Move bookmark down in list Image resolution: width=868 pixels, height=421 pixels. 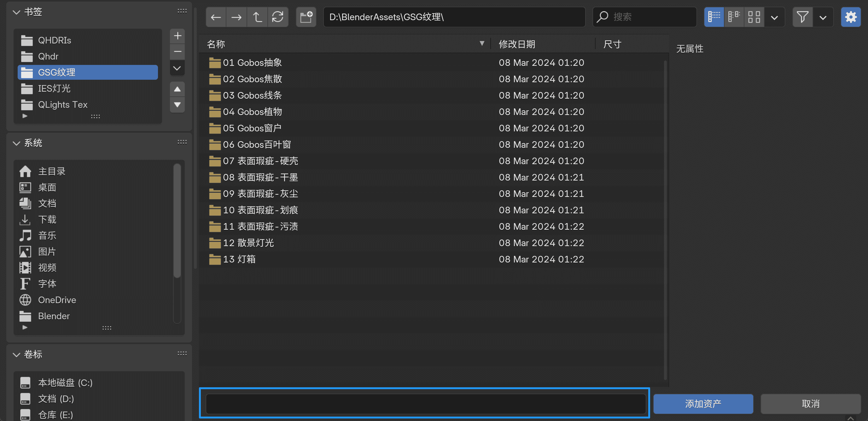[177, 105]
